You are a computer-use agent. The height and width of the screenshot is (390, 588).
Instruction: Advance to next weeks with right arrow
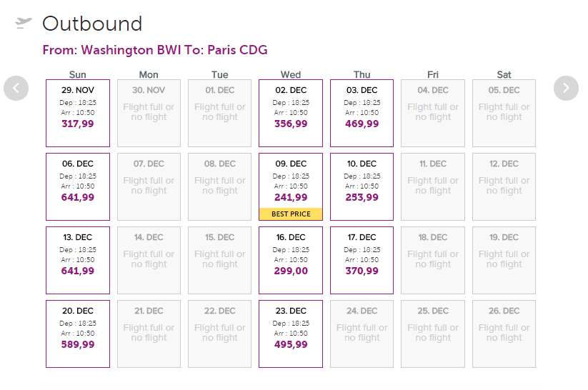pyautogui.click(x=566, y=88)
